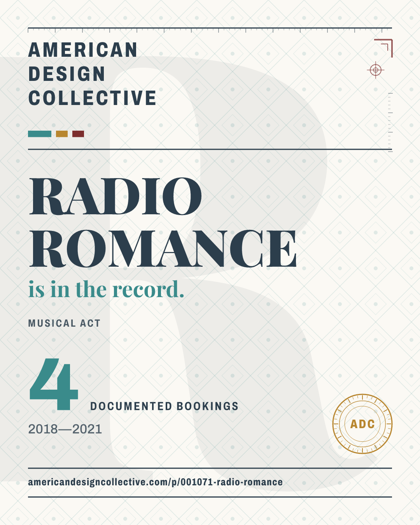Click the red corner bracket mark

(x=383, y=48)
